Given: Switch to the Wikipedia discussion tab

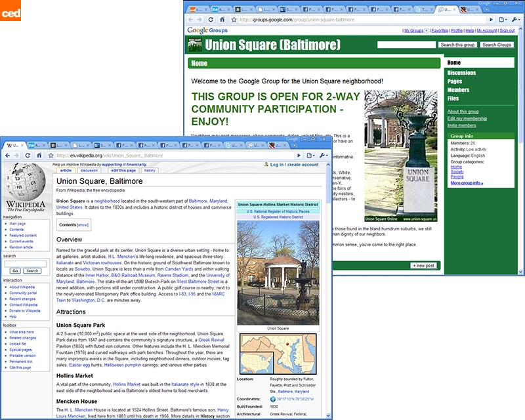Looking at the screenshot, I should point(89,170).
